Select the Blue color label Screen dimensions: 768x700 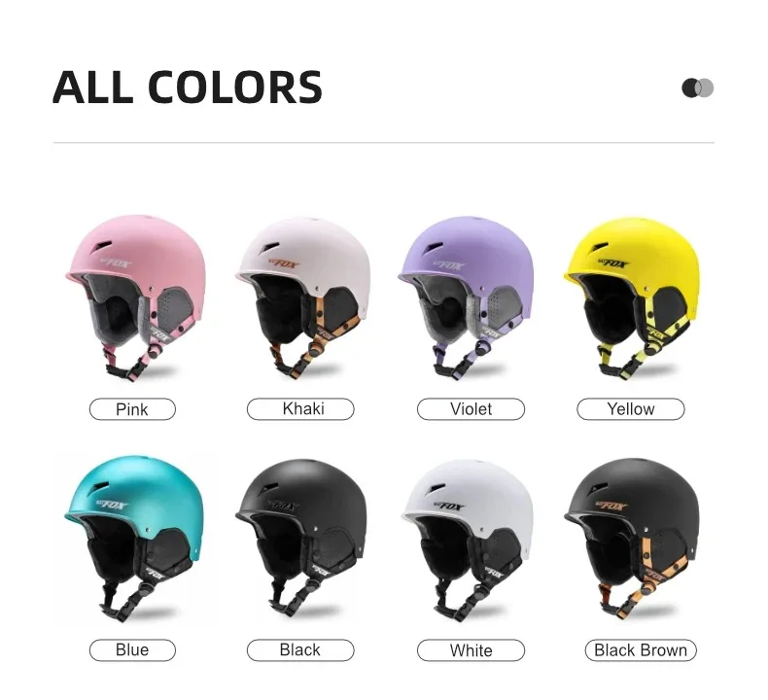[132, 650]
